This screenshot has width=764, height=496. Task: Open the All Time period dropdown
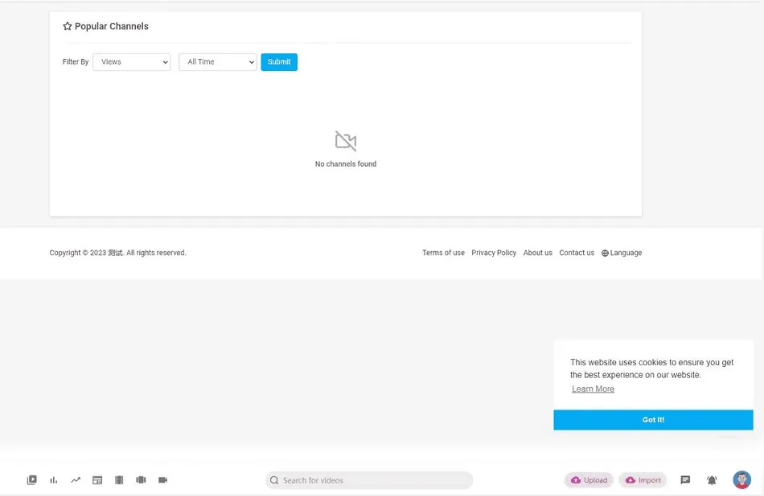pyautogui.click(x=217, y=62)
